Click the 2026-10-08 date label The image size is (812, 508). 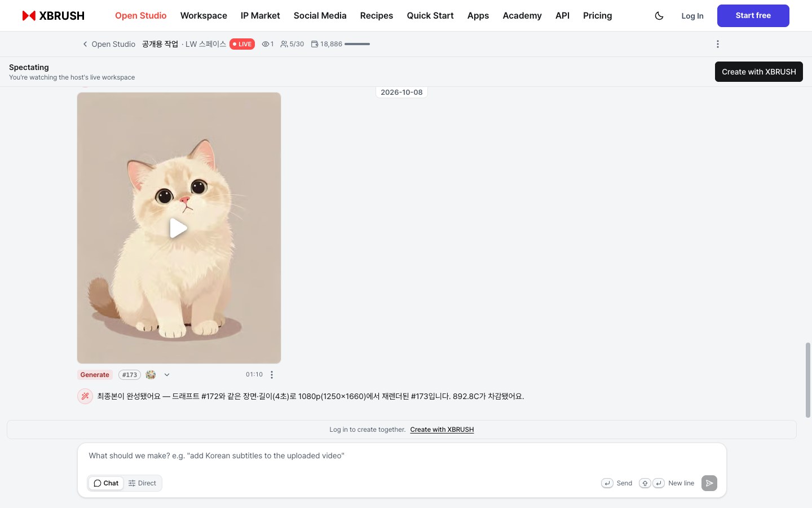[401, 93]
